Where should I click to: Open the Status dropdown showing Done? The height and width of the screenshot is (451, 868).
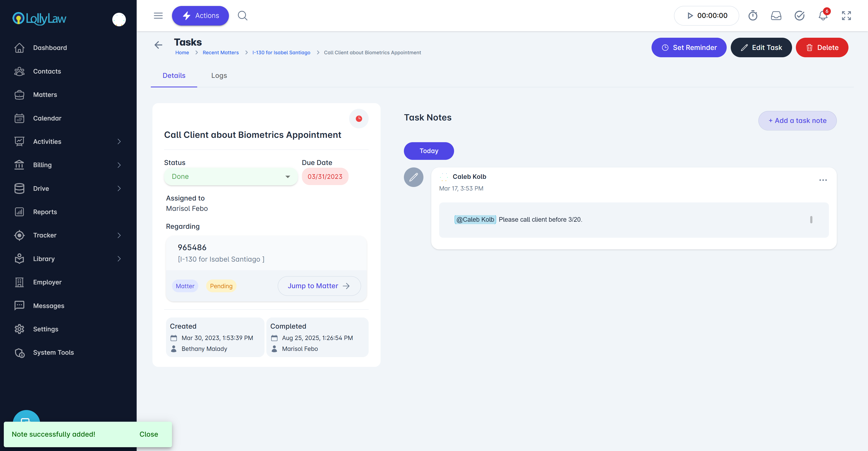coord(231,177)
